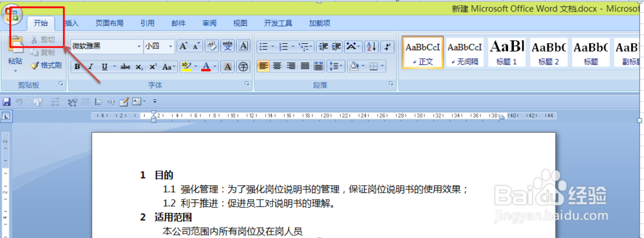Open the Phonetic Guide (wén) tool

tap(227, 46)
